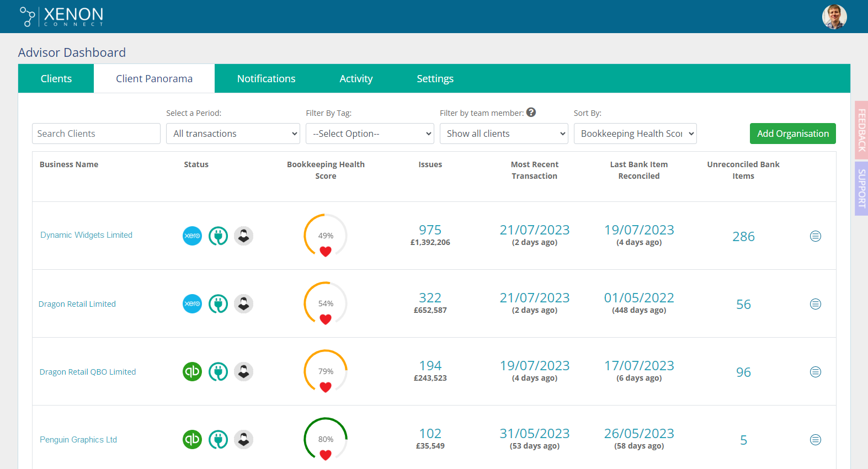Switch to the Activity tab
868x469 pixels.
click(356, 79)
